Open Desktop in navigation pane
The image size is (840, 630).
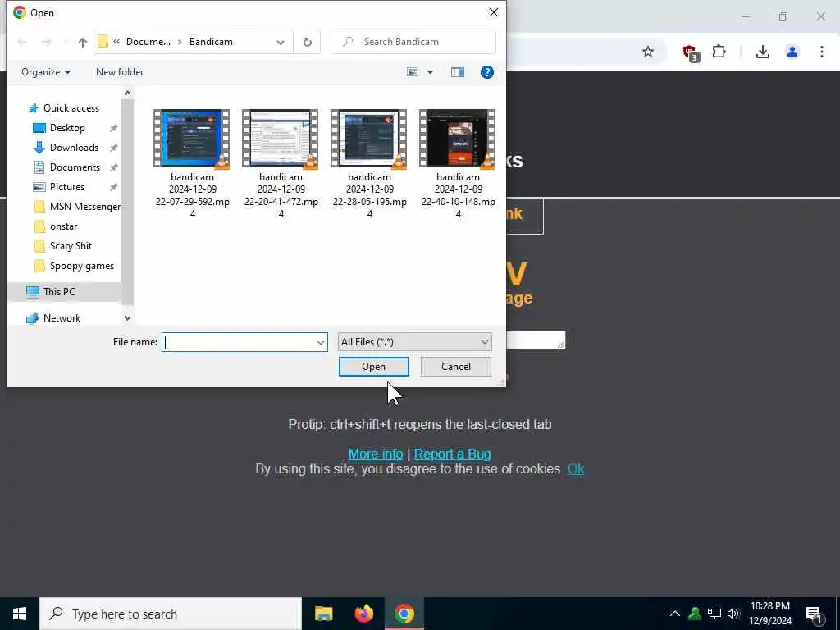tap(67, 128)
